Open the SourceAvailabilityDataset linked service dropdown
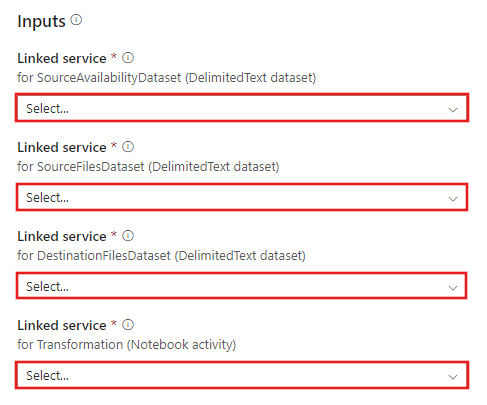This screenshot has height=405, width=487. pos(242,108)
